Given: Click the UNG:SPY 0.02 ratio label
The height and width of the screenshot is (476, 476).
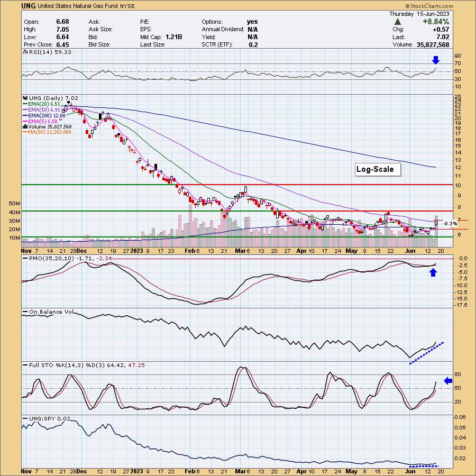Looking at the screenshot, I should pyautogui.click(x=50, y=419).
